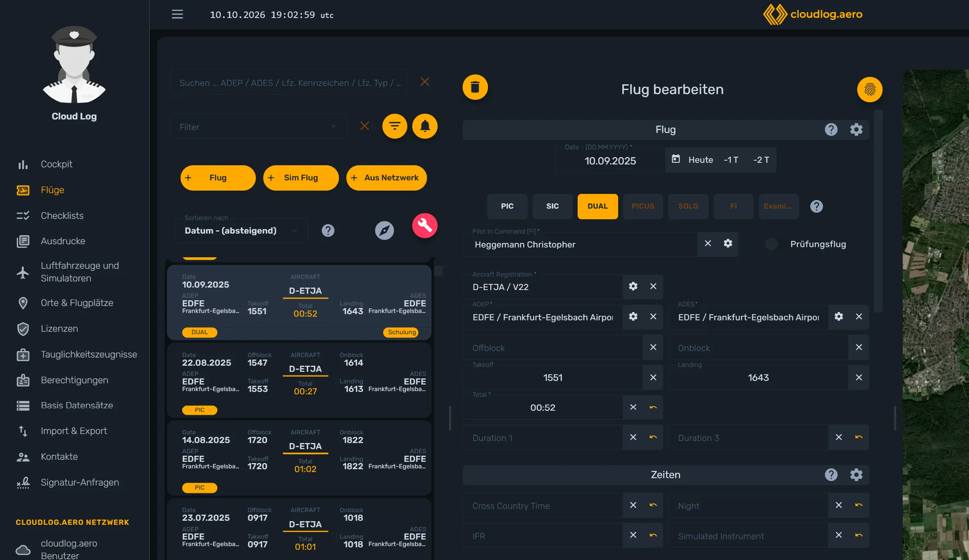This screenshot has width=969, height=560.
Task: Click the Offblock input field
Action: pyautogui.click(x=553, y=347)
